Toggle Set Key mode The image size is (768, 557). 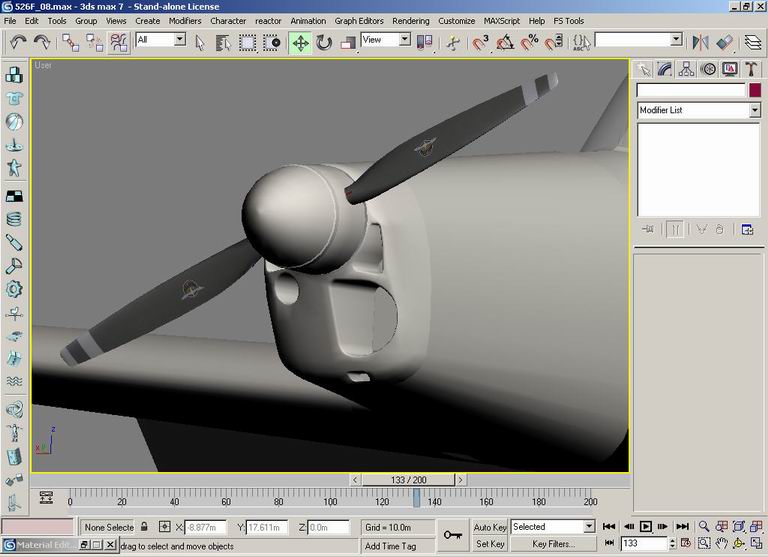[x=490, y=545]
